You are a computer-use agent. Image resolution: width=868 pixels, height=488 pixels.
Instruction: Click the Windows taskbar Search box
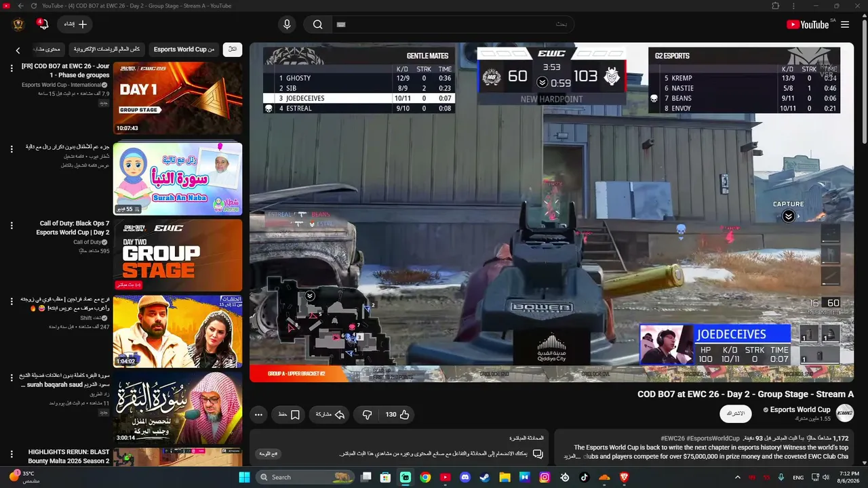[306, 477]
